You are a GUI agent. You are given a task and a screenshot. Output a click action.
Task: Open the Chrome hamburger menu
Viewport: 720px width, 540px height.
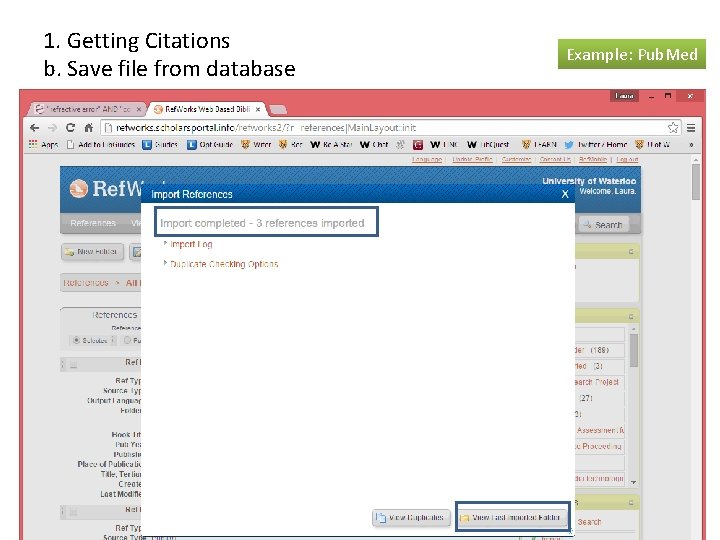coord(691,128)
